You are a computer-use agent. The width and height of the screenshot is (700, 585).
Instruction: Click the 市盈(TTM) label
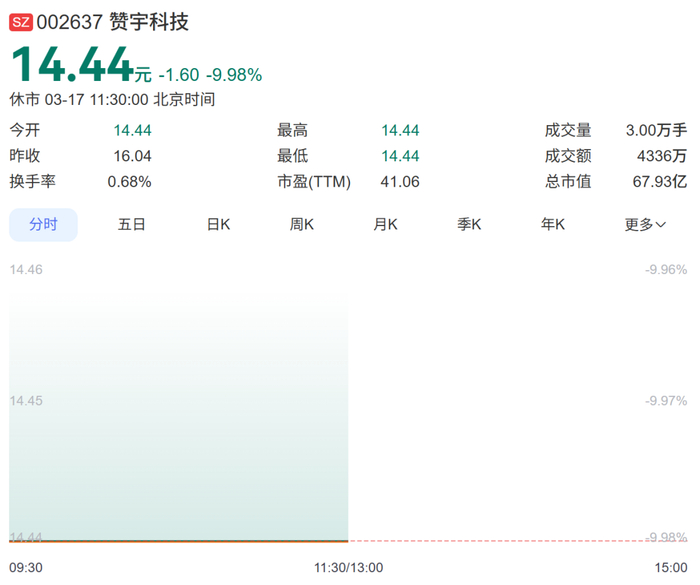314,182
